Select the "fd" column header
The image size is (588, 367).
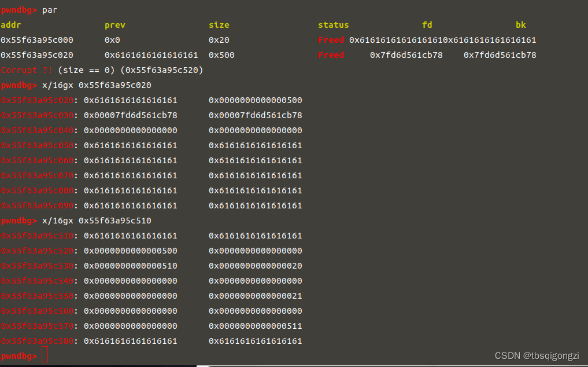coord(427,25)
